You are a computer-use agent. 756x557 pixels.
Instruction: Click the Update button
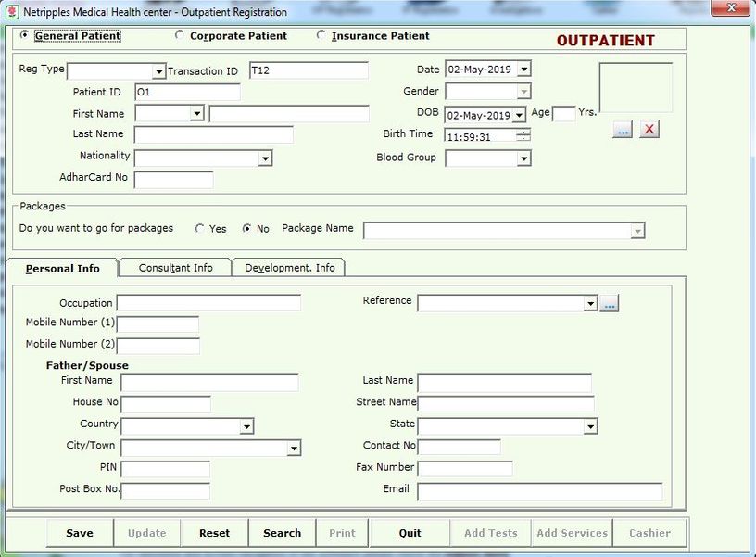click(x=147, y=533)
